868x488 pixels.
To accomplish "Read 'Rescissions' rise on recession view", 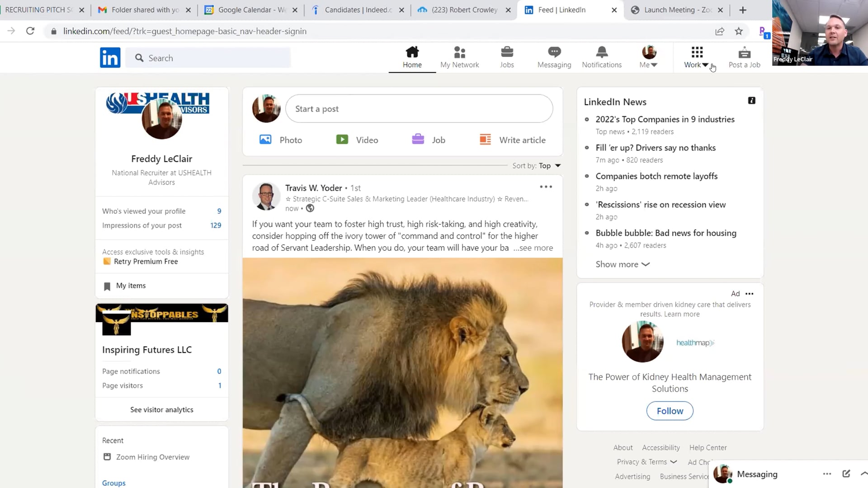I will click(660, 205).
